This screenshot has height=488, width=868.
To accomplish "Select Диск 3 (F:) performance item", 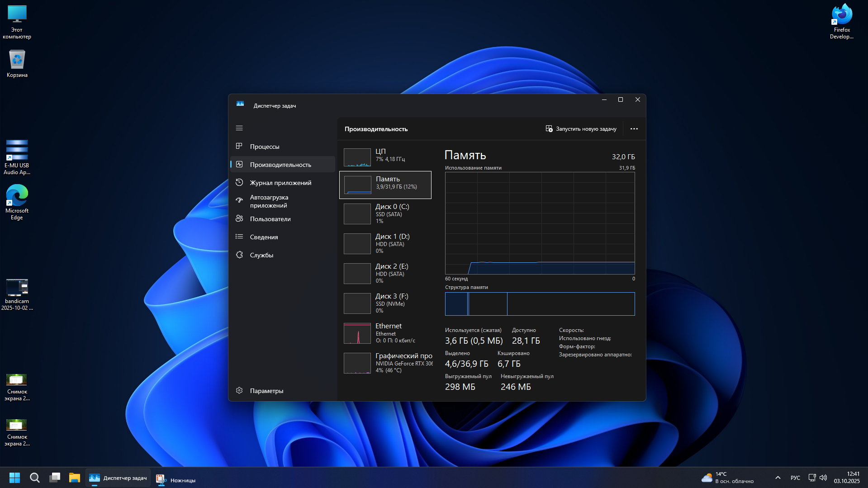I will 385,303.
